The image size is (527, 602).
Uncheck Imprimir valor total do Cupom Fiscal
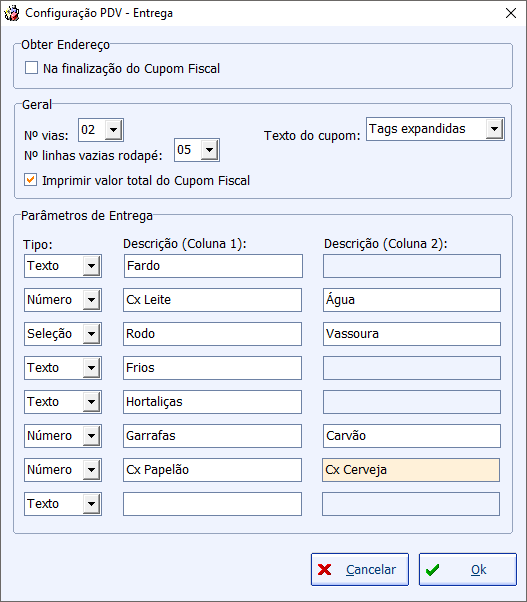31,180
